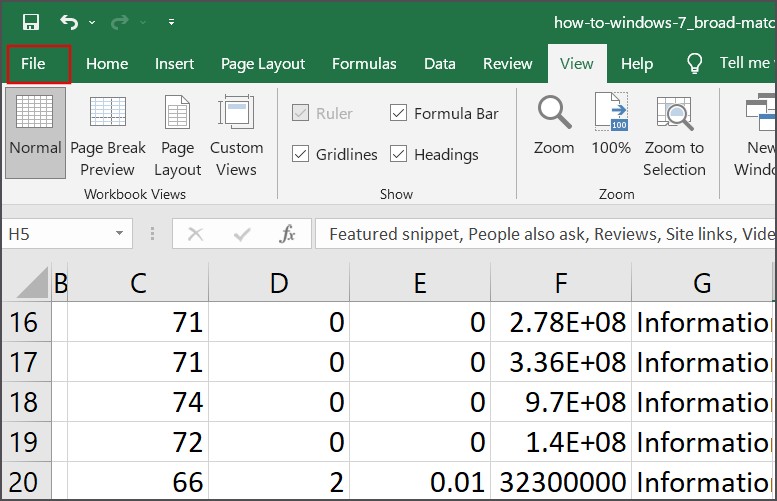Click the Insert Function fx button
This screenshot has height=501, width=777.
287,234
